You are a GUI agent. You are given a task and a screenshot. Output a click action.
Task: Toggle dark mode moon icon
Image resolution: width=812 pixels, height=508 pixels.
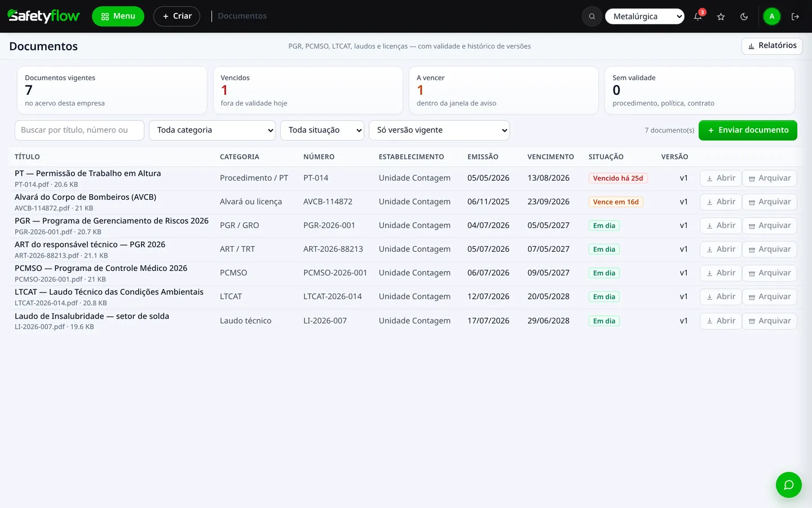(x=744, y=16)
